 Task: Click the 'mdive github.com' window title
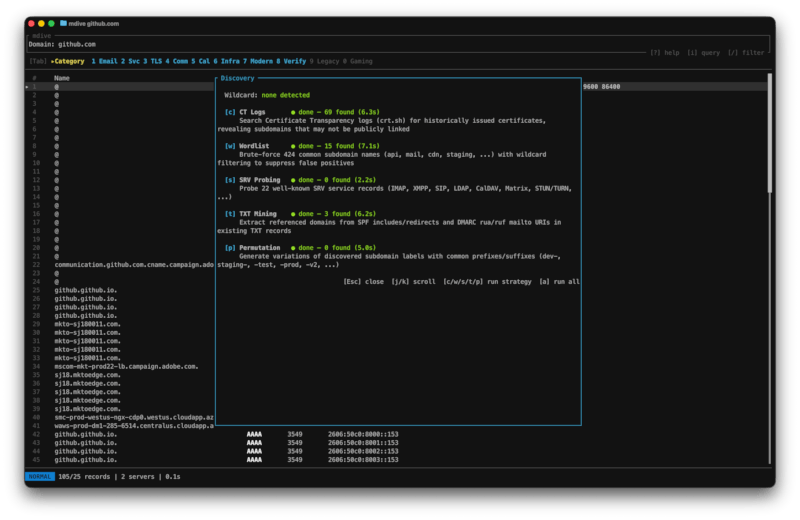93,23
